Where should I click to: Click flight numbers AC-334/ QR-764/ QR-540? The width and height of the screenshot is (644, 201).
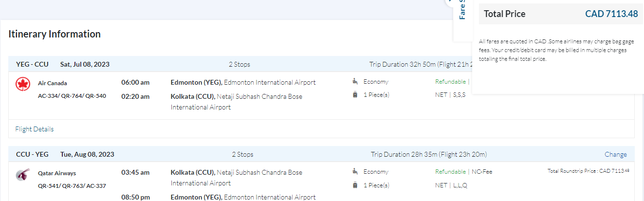72,95
